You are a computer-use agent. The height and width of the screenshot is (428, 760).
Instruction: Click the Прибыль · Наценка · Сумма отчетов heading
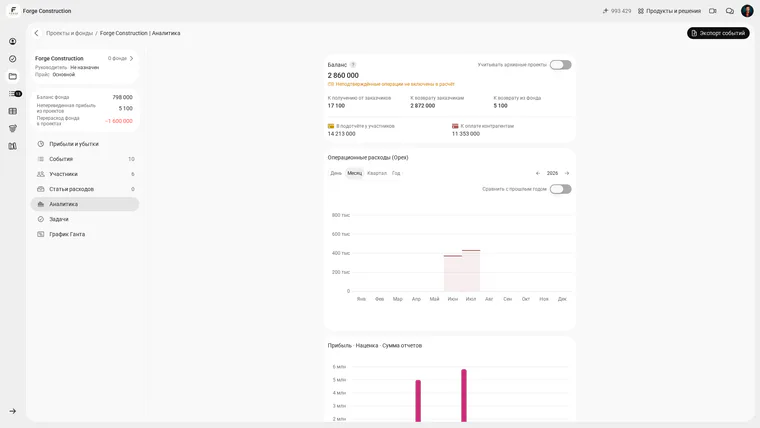point(375,346)
